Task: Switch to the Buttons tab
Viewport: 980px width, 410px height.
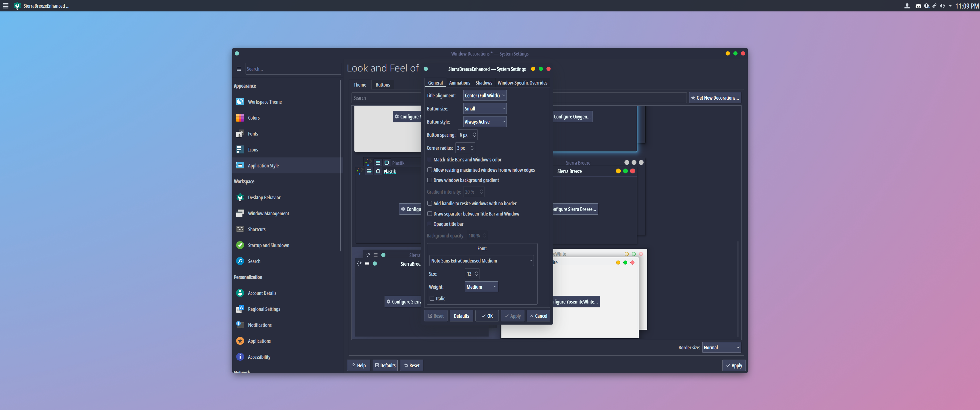Action: pyautogui.click(x=383, y=85)
